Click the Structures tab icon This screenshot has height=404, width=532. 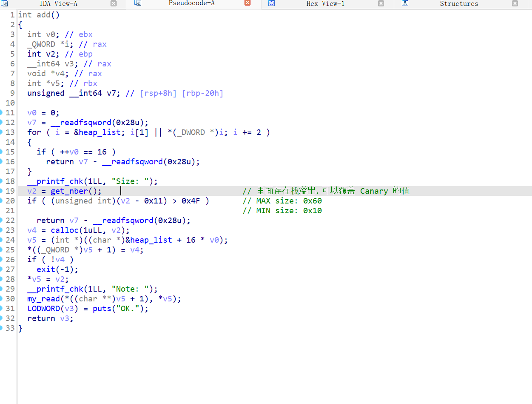(x=405, y=3)
